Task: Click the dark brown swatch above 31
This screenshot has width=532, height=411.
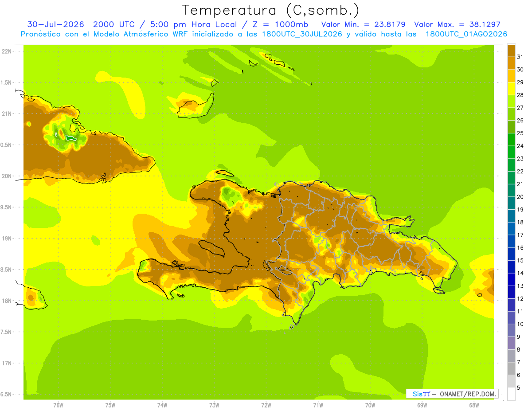Action: click(511, 51)
